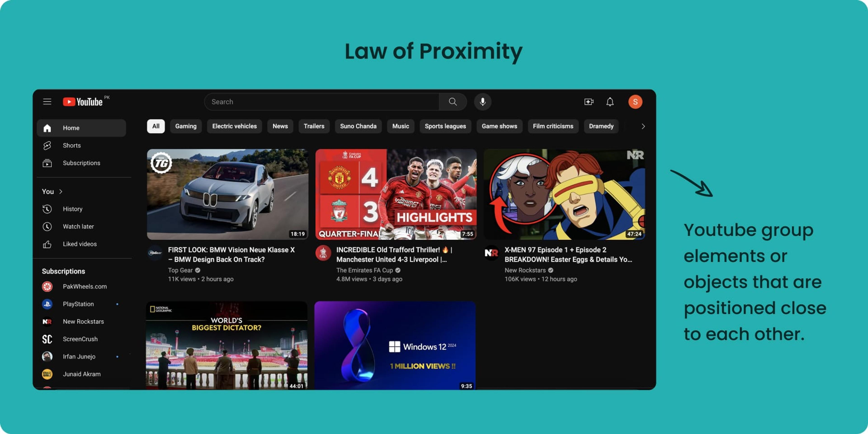Open History in sidebar
This screenshot has width=868, height=434.
[81, 209]
